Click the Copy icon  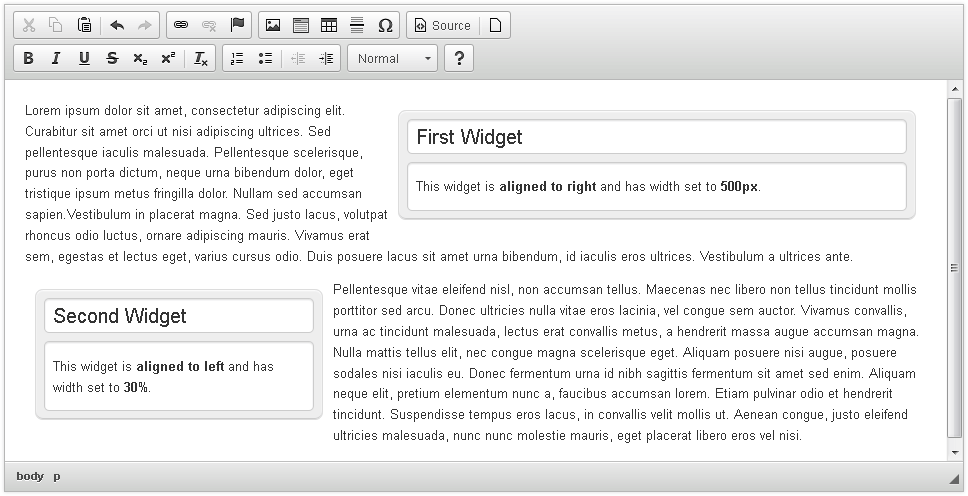(x=56, y=25)
